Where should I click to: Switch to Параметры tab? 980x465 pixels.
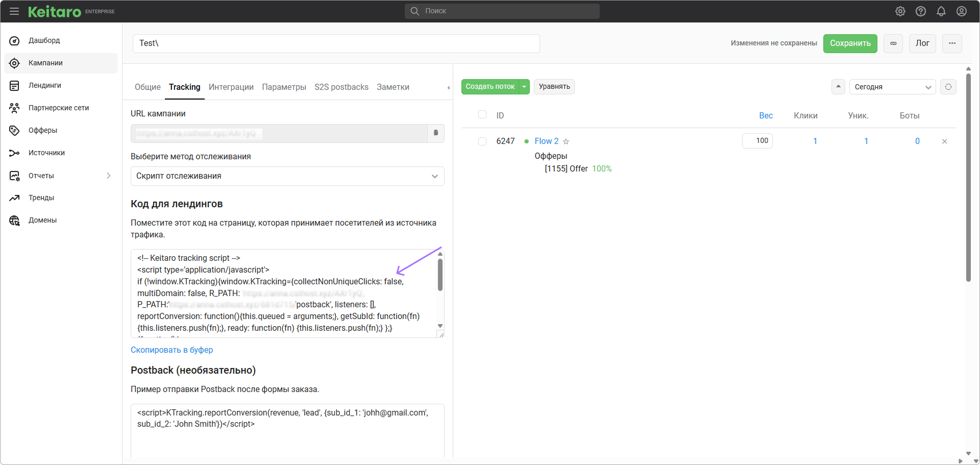[x=284, y=87]
